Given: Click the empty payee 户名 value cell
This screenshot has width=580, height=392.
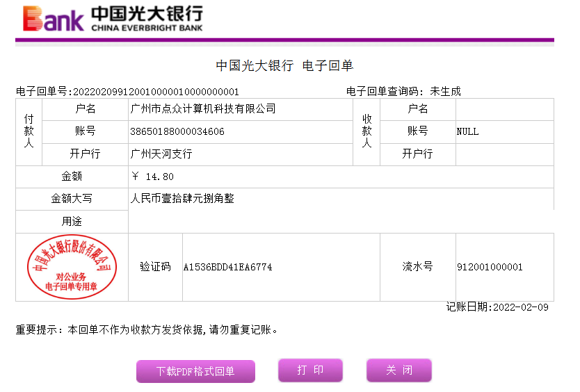Looking at the screenshot, I should coord(504,109).
